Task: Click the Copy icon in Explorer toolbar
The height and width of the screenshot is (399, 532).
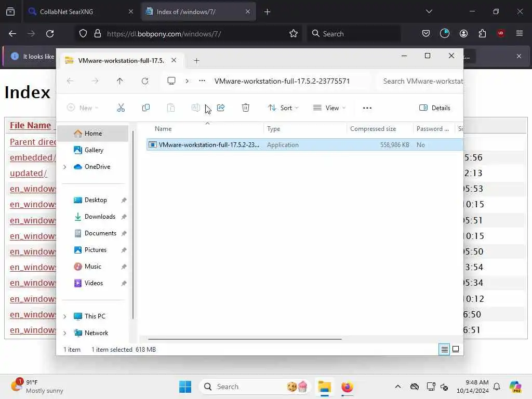Action: [x=146, y=108]
